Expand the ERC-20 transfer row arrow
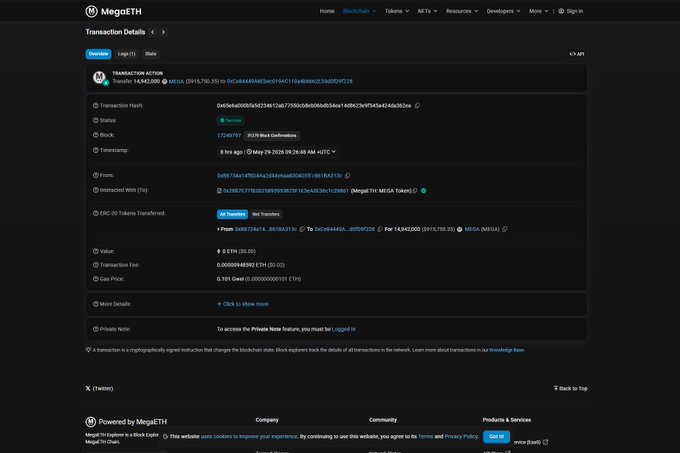Viewport: 680px width, 453px height. (x=218, y=229)
